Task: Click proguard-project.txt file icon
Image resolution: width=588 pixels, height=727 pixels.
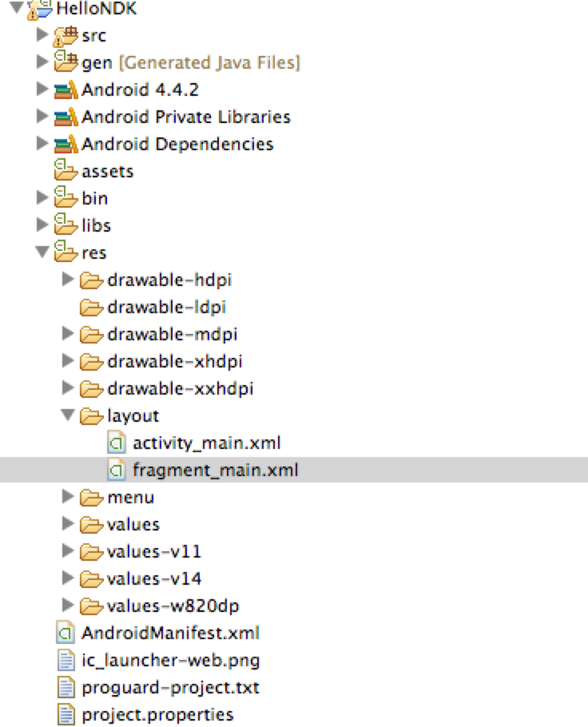Action: click(x=66, y=687)
